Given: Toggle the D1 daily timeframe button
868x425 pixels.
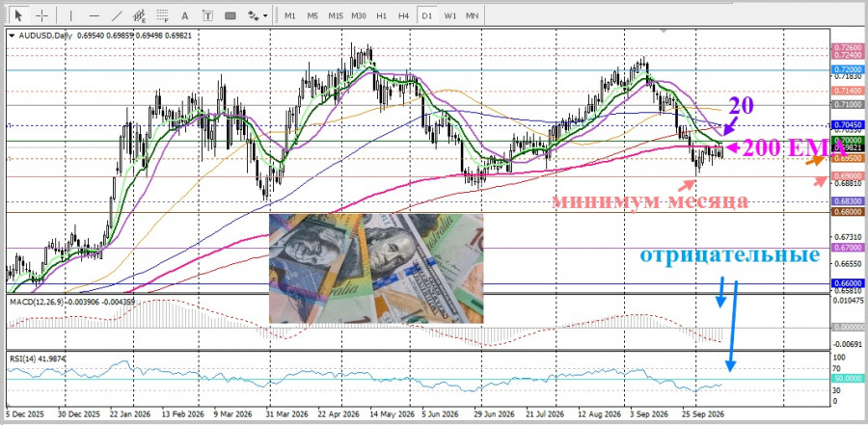Looking at the screenshot, I should click(426, 15).
